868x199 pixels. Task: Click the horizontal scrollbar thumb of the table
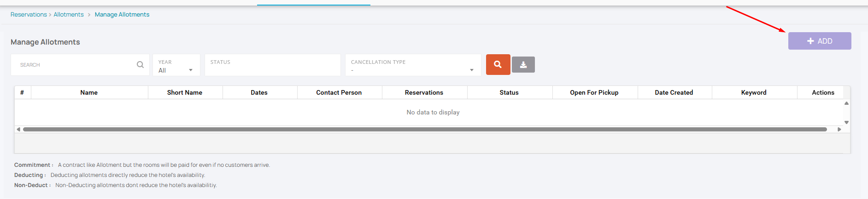coord(424,129)
